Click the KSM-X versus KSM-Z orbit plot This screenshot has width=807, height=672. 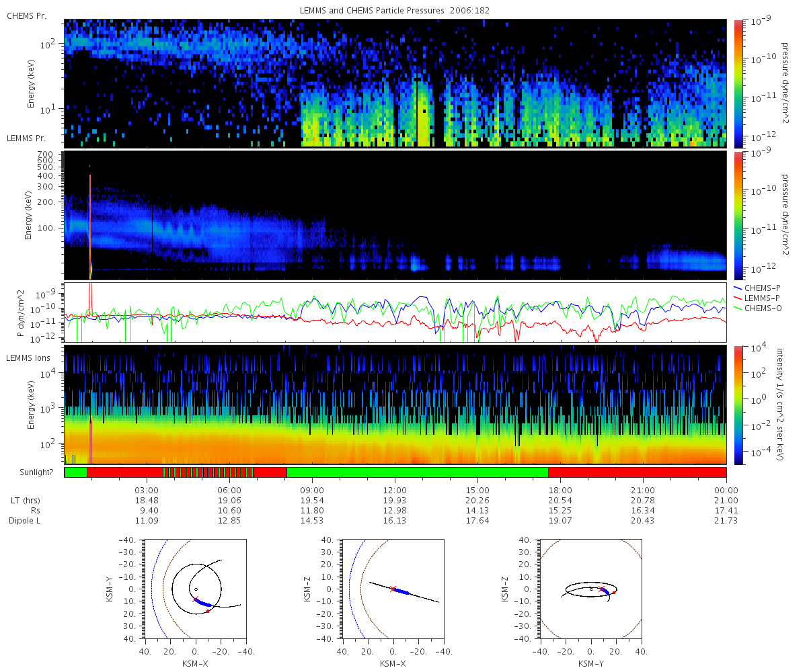(x=393, y=589)
